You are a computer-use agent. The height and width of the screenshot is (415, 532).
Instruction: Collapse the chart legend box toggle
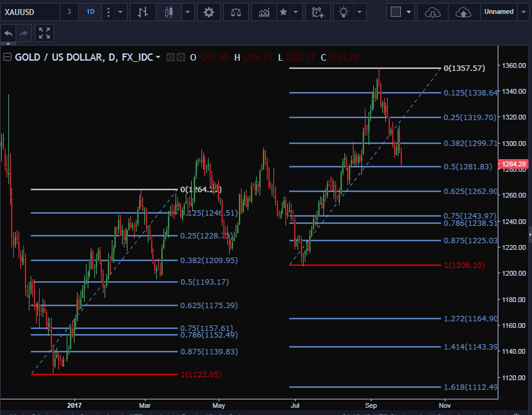[7, 57]
